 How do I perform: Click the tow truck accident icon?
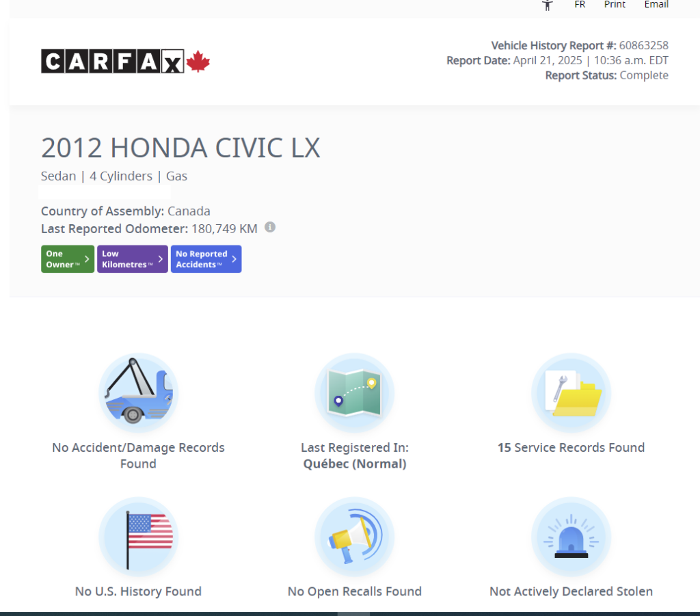pyautogui.click(x=138, y=393)
